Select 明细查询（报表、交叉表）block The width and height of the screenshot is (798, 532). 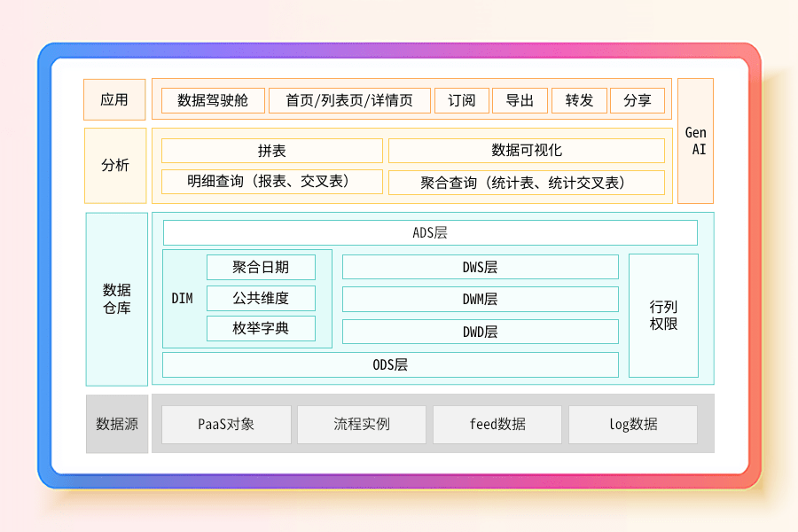coord(271,182)
